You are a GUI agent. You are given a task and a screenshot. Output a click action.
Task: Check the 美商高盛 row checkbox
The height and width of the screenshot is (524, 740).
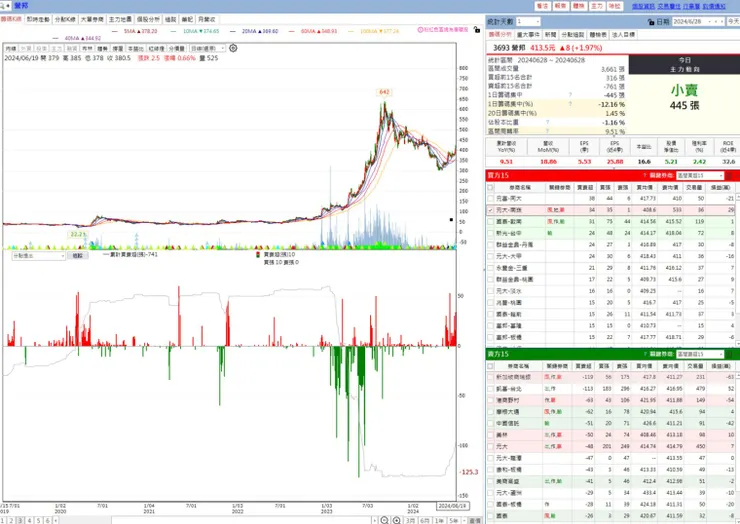[491, 482]
